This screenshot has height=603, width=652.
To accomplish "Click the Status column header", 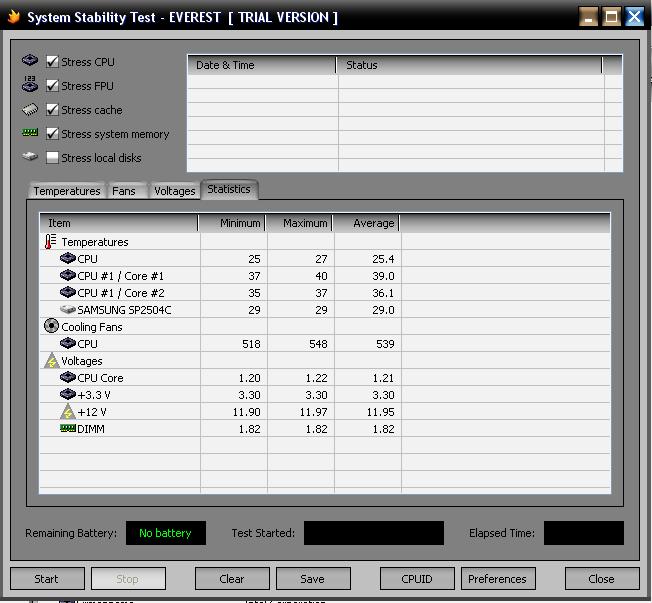I will pyautogui.click(x=469, y=65).
